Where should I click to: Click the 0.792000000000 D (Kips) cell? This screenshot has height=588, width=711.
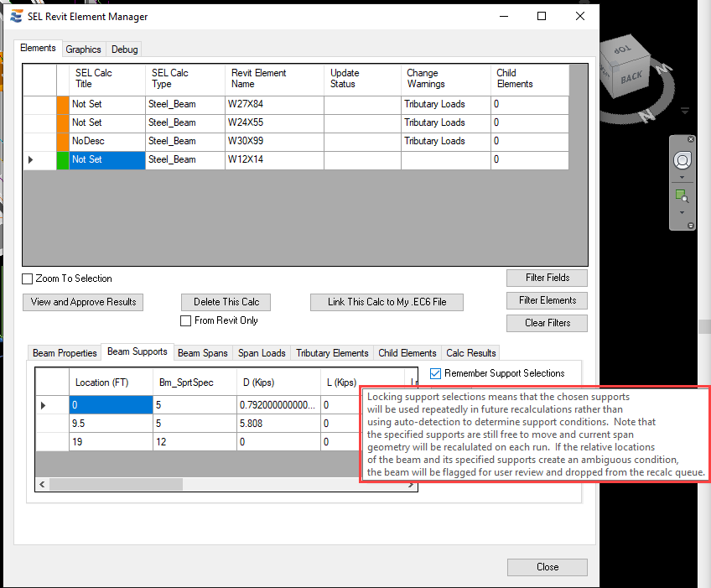click(x=278, y=405)
